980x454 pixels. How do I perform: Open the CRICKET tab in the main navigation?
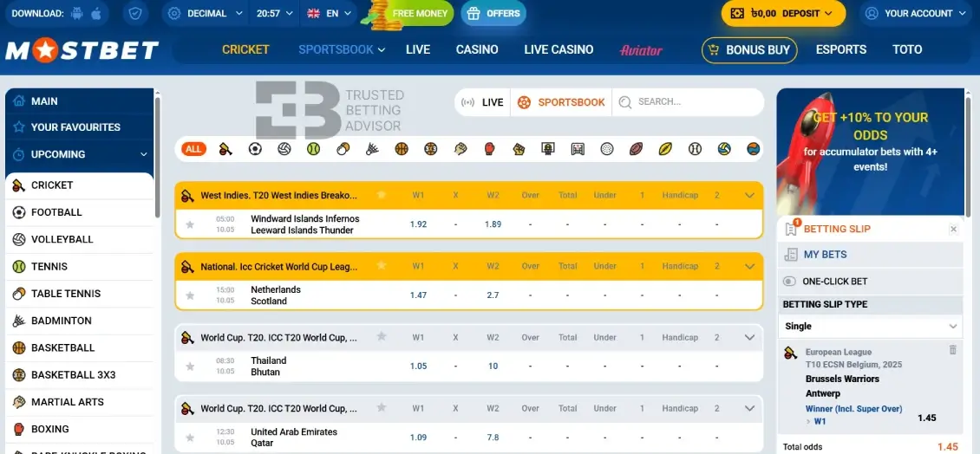245,49
